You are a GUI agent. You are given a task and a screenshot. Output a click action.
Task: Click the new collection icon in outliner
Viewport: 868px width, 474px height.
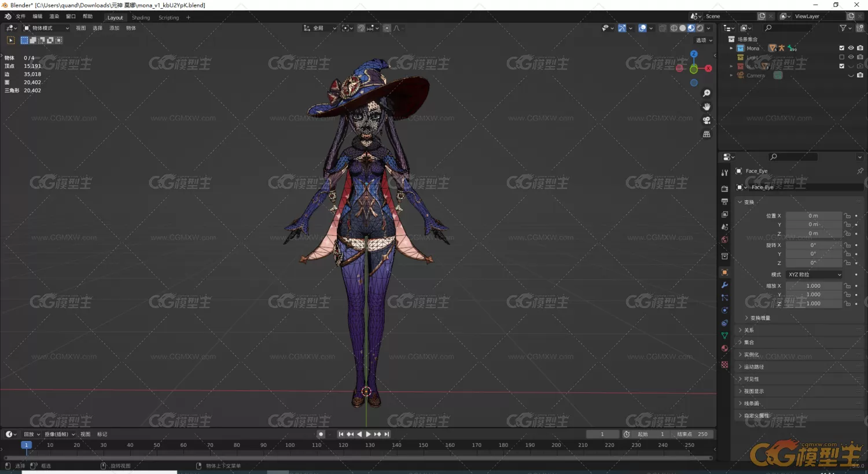(x=860, y=28)
